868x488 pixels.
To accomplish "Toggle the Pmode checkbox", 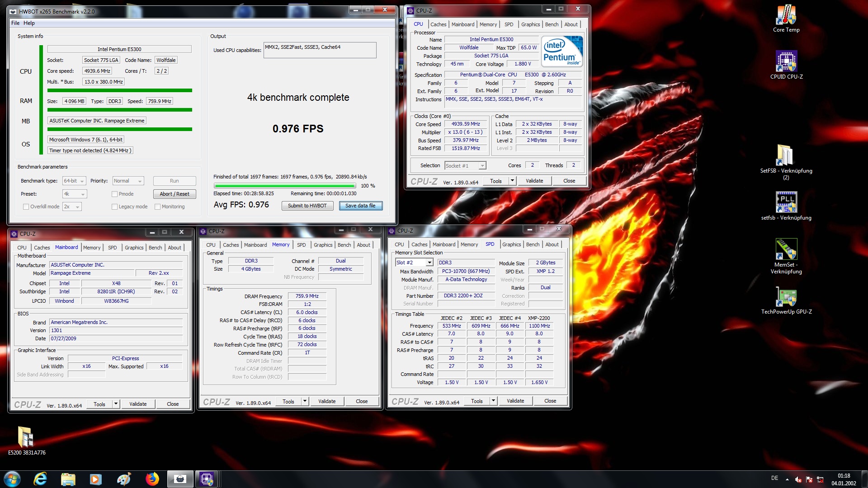I will coord(114,194).
